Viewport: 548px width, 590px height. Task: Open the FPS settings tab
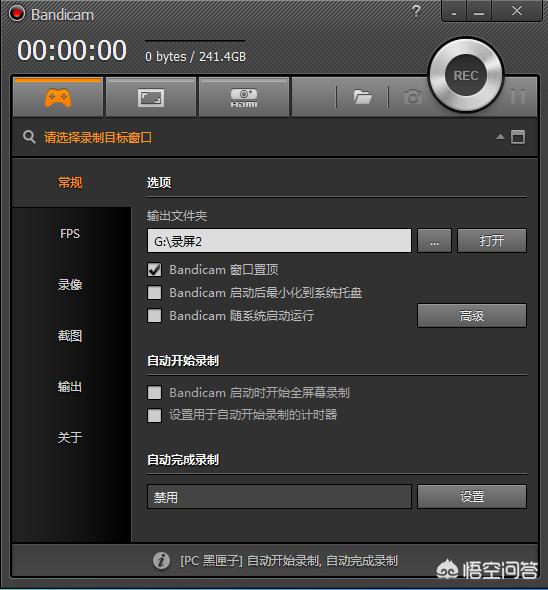point(70,234)
